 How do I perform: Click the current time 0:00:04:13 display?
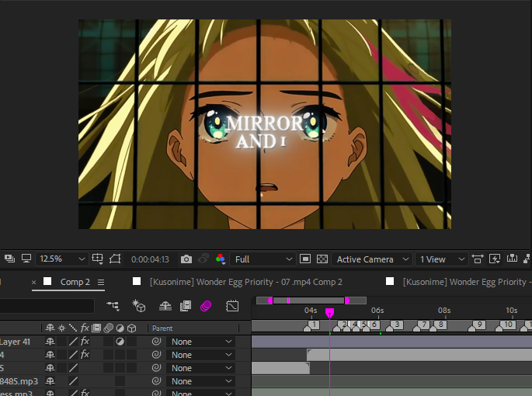point(150,259)
